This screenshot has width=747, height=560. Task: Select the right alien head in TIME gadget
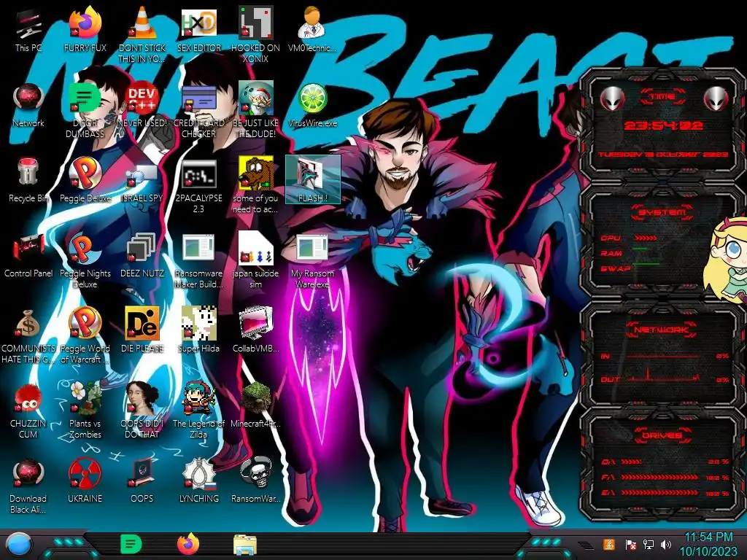(x=716, y=98)
